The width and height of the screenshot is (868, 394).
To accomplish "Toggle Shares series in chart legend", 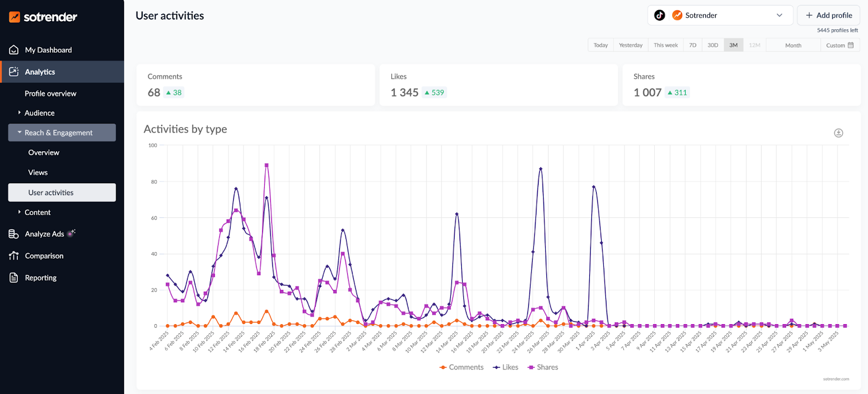I will (x=542, y=367).
